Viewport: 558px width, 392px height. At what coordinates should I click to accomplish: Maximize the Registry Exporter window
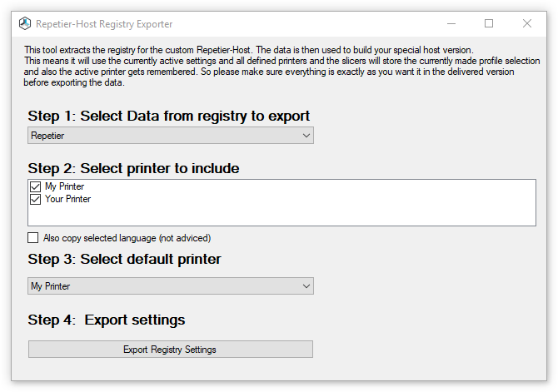coord(489,24)
